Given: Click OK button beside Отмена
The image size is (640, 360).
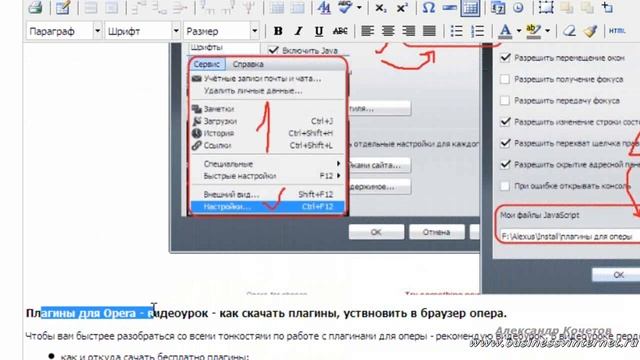Looking at the screenshot, I should tap(376, 232).
